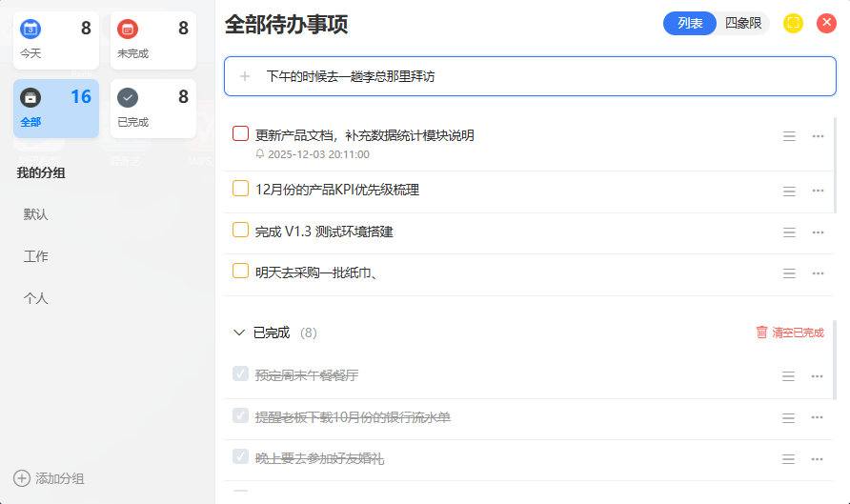850x504 pixels.
Task: Open more options for 明天去采购一批纸巾 task
Action: pyautogui.click(x=818, y=273)
